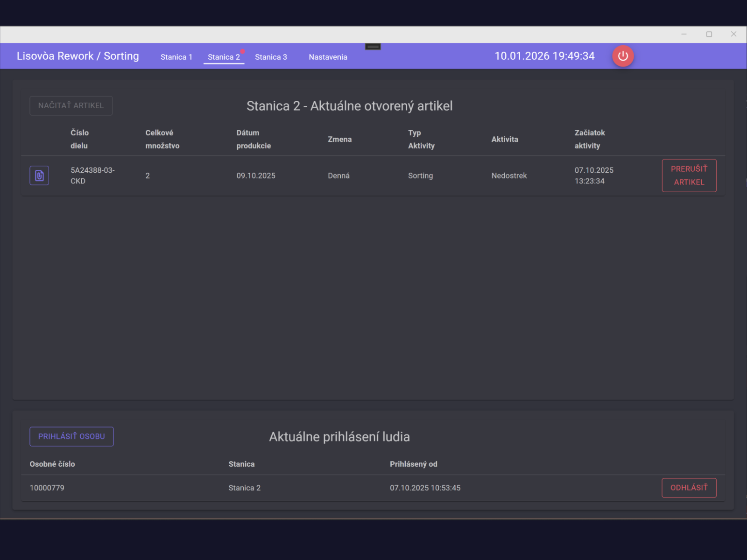The width and height of the screenshot is (747, 560).
Task: Click the date and time display in the header
Action: [544, 56]
